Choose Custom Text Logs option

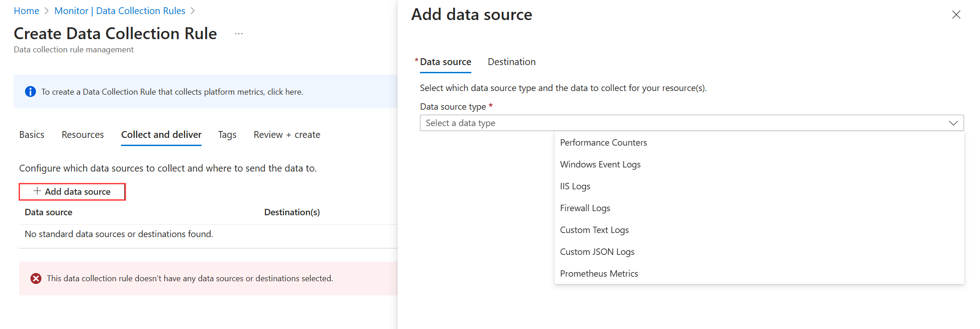(594, 230)
